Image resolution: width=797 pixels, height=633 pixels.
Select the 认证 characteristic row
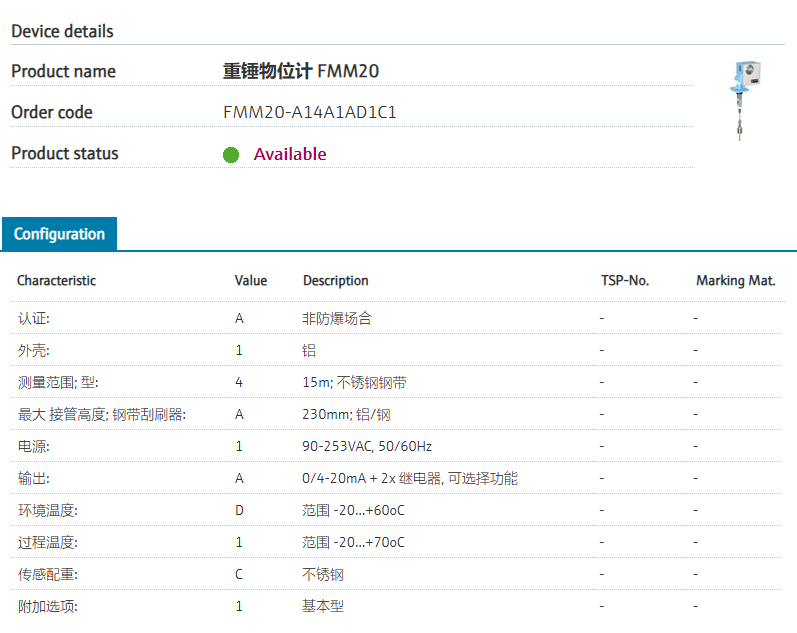(x=34, y=318)
